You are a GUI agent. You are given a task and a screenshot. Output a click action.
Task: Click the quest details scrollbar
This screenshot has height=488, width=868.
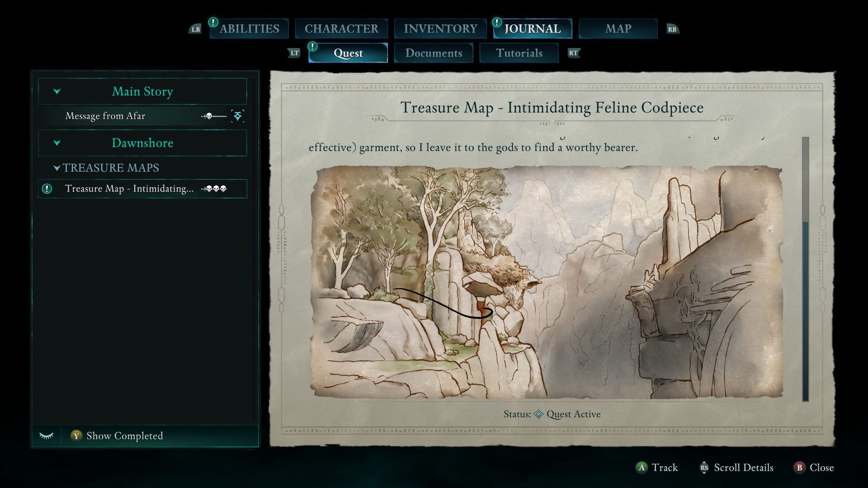(x=805, y=269)
